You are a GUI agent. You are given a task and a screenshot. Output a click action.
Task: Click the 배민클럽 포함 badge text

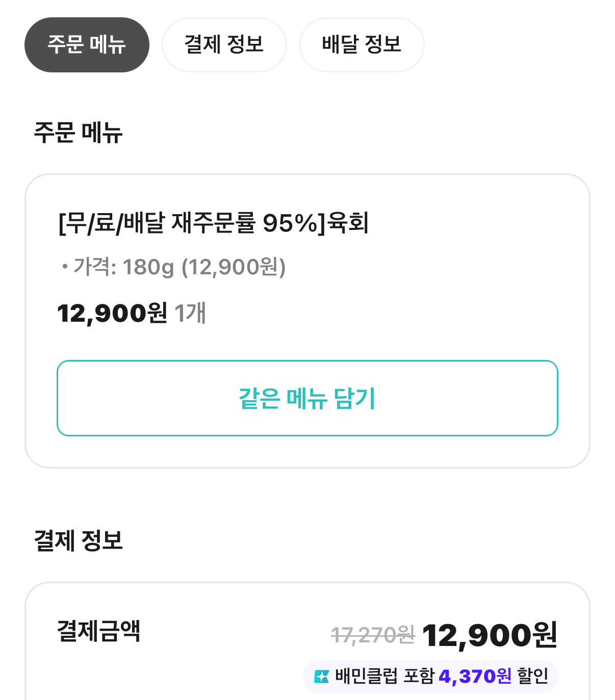coord(385,677)
